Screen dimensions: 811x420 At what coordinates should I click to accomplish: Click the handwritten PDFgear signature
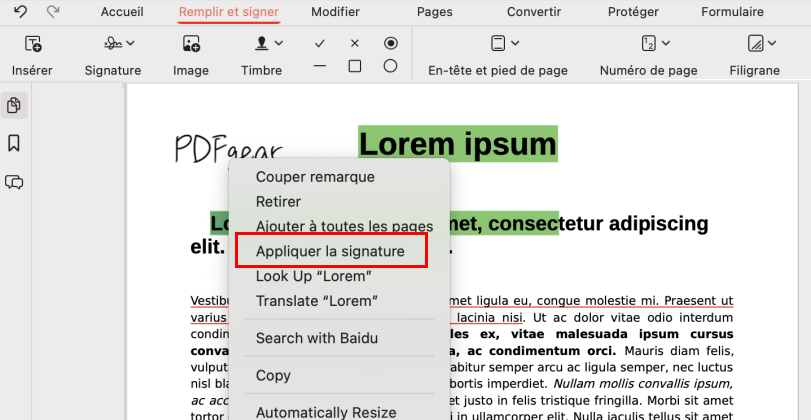coord(229,147)
